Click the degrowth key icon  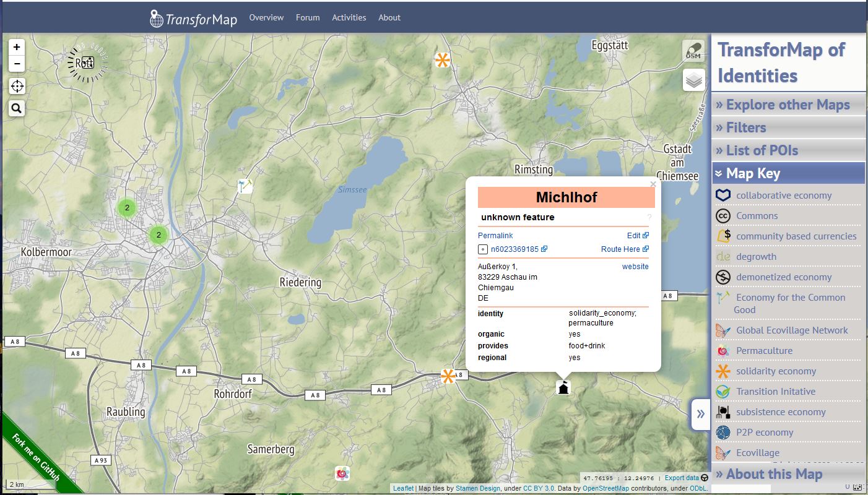pyautogui.click(x=723, y=257)
